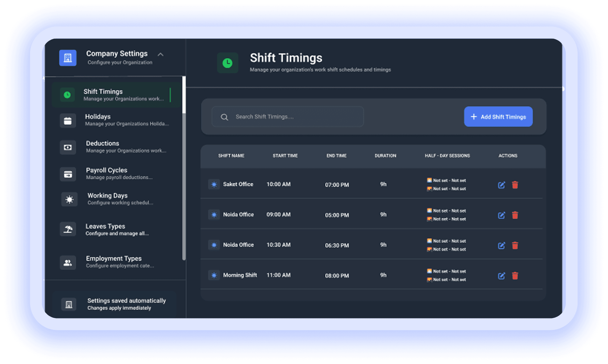608x364 pixels.
Task: Select the Payroll Cycles icon
Action: (67, 174)
